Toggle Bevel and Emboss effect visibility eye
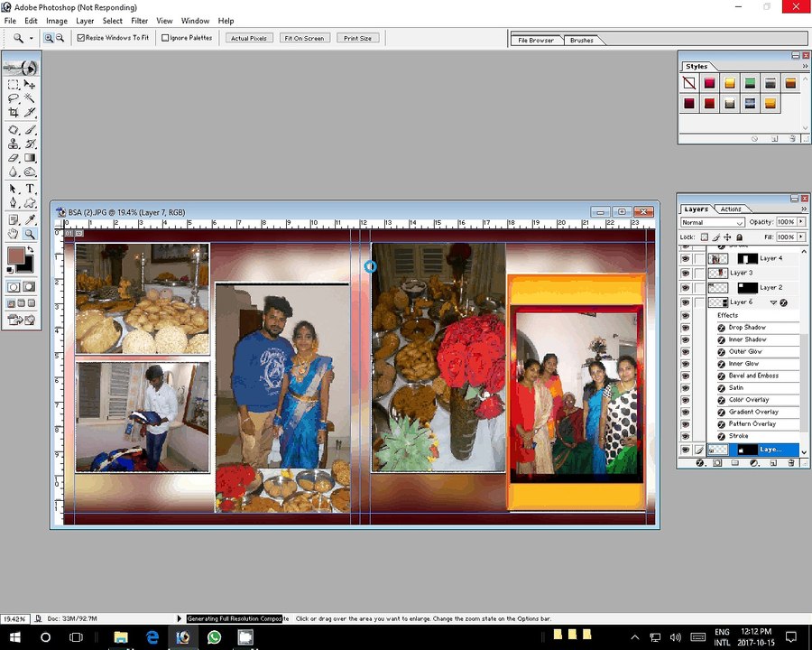Image resolution: width=812 pixels, height=650 pixels. (686, 376)
